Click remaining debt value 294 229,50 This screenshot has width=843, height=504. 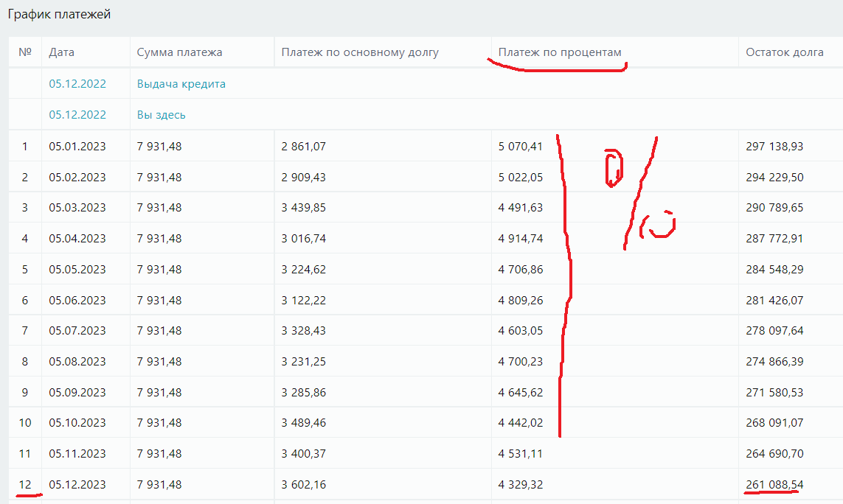[x=774, y=178]
